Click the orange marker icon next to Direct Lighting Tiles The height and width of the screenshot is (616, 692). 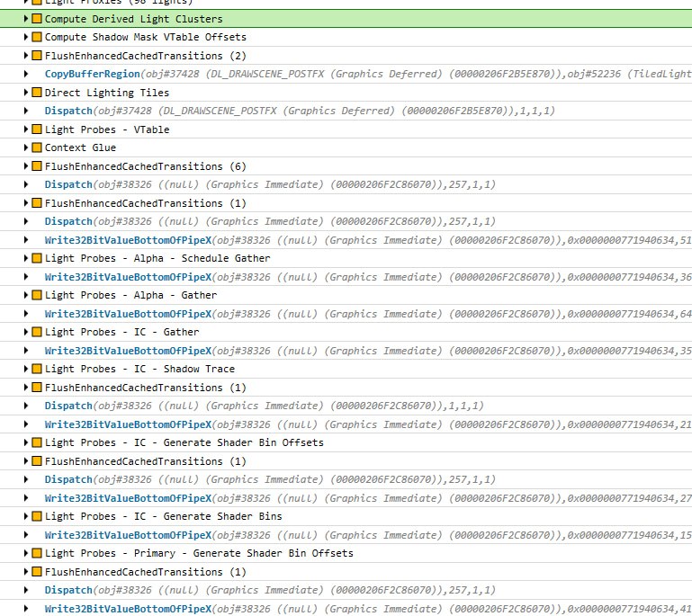(37, 92)
